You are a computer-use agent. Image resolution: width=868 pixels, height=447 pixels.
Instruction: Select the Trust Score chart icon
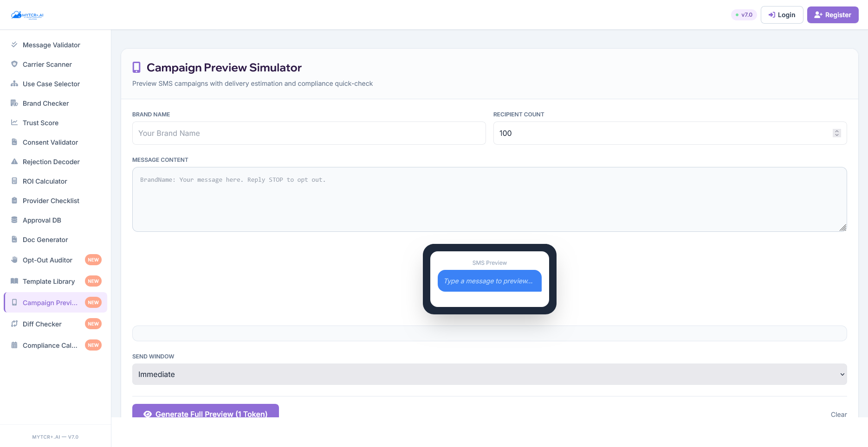pos(14,122)
